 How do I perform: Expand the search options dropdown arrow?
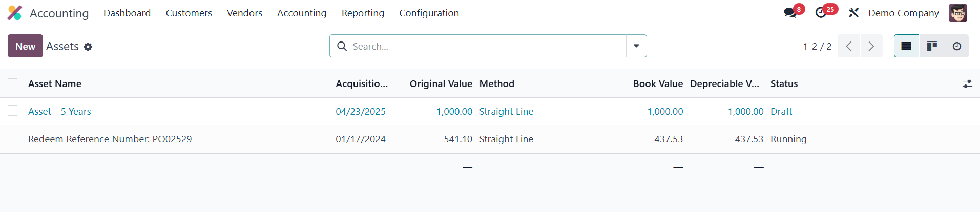636,46
